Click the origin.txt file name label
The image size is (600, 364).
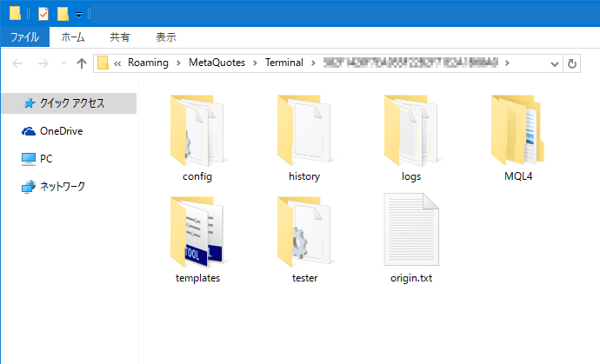coord(411,278)
